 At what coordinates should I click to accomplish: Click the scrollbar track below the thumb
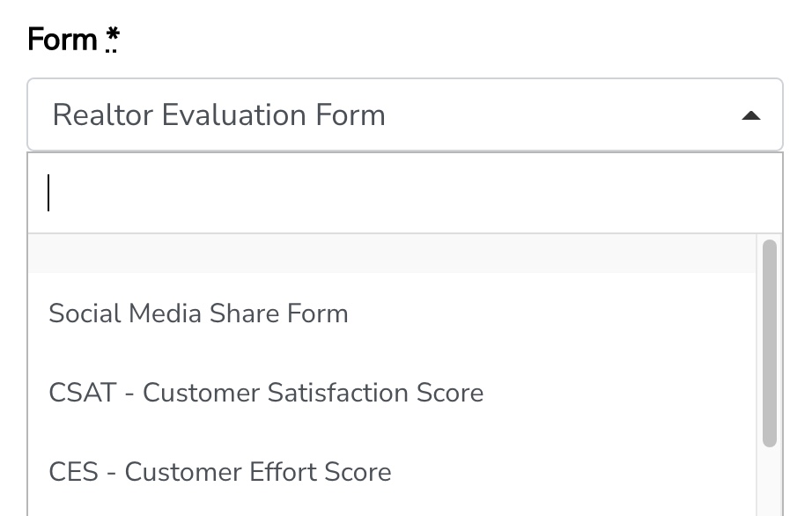click(770, 484)
